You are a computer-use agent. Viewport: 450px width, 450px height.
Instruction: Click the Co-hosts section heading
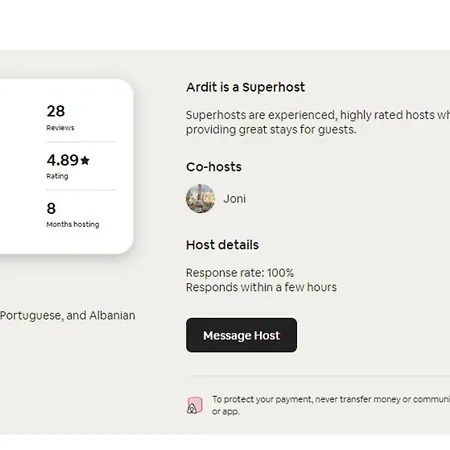214,167
